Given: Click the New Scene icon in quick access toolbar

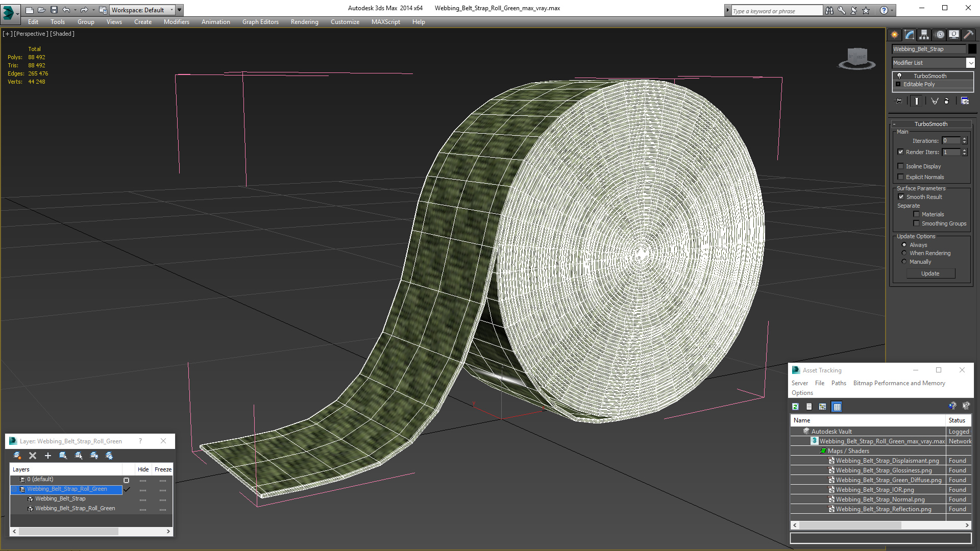Looking at the screenshot, I should coord(29,10).
